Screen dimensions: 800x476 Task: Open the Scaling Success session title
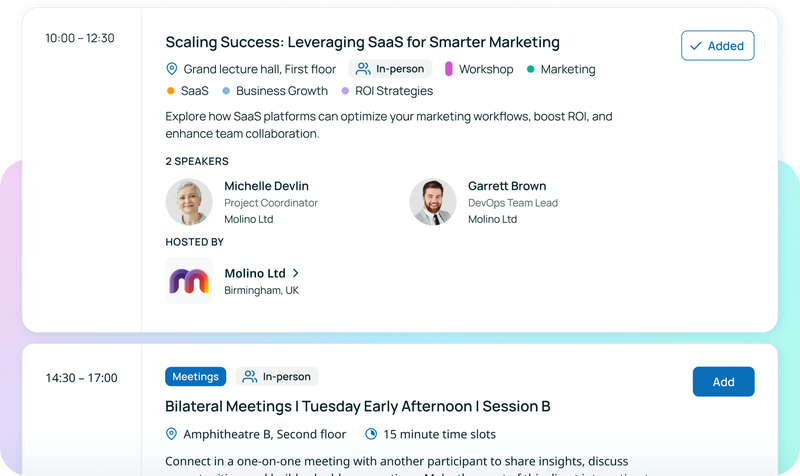pos(362,42)
